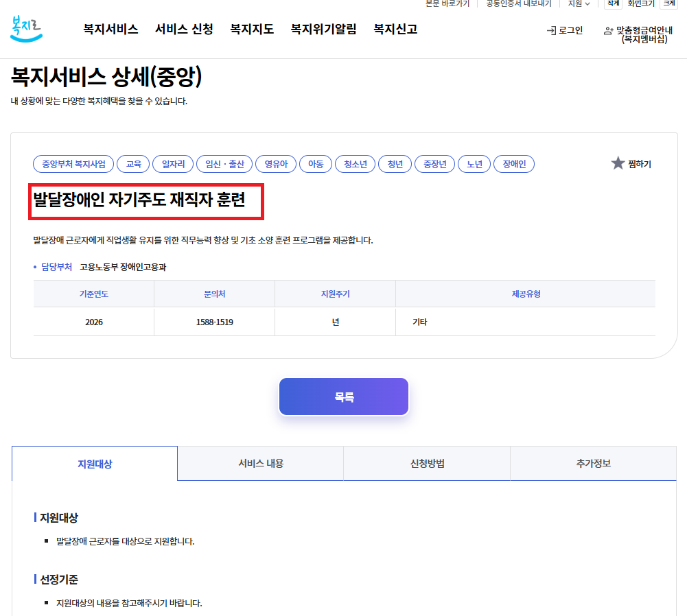The height and width of the screenshot is (616, 687).
Task: Click the 복지서비스 상세(중앙) heading
Action: [106, 77]
